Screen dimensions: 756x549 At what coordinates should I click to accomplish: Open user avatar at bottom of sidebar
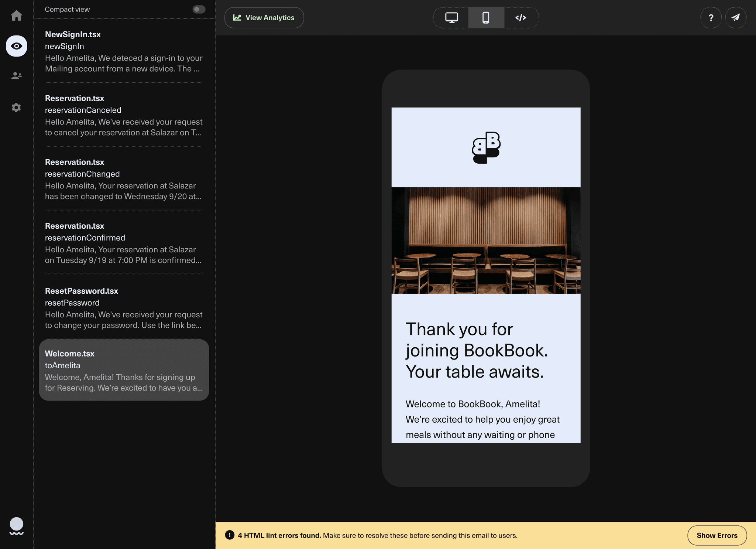(16, 526)
